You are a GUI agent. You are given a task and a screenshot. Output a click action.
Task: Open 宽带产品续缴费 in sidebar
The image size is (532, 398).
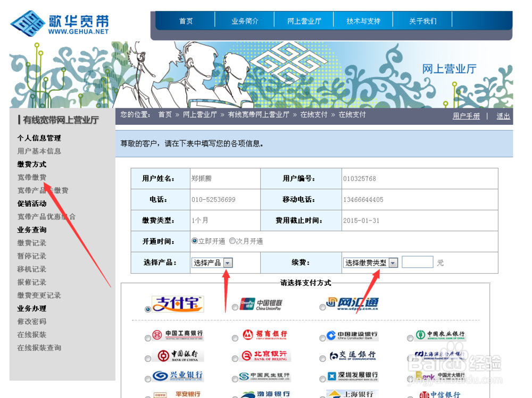43,191
